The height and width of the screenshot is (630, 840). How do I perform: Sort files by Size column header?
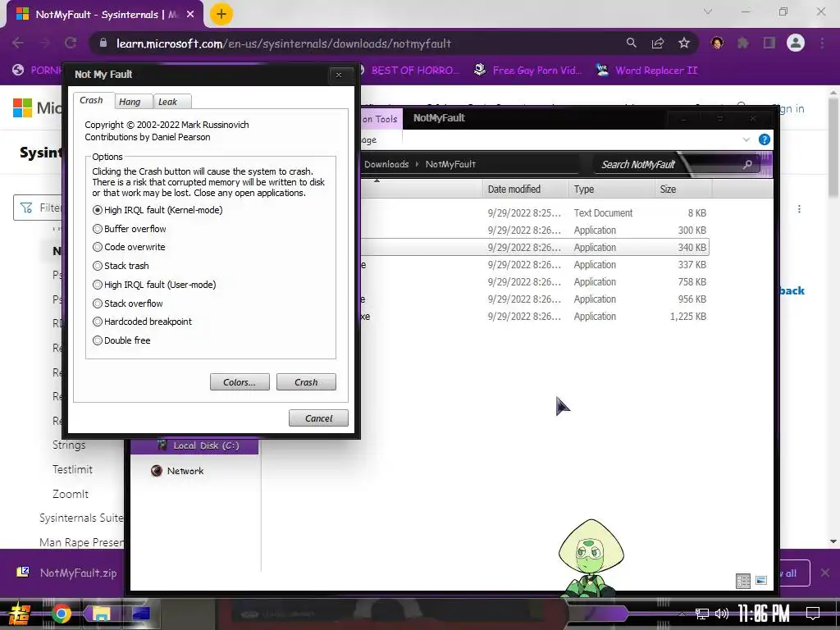pos(683,189)
